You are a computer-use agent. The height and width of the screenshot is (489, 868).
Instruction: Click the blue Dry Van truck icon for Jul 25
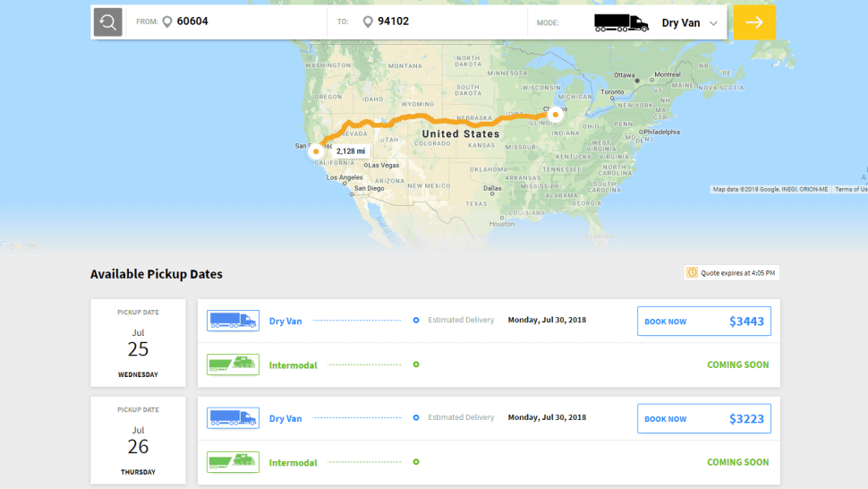233,321
